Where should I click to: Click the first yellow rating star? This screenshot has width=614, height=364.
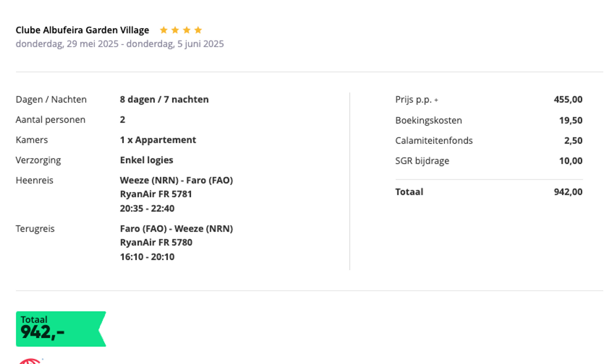coord(164,30)
